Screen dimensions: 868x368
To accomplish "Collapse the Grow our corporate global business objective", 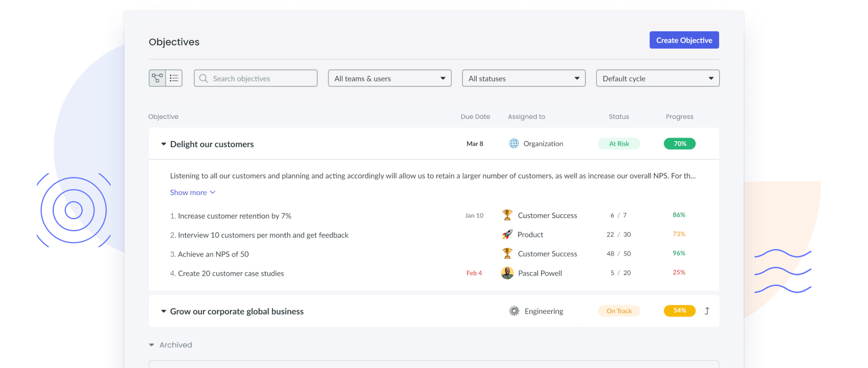I will point(164,312).
